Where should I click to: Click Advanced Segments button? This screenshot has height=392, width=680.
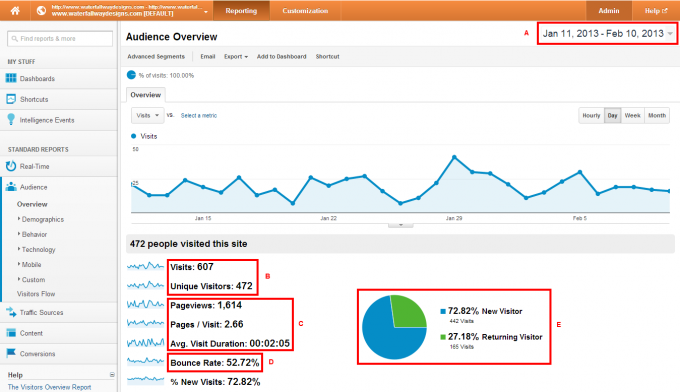(x=156, y=56)
